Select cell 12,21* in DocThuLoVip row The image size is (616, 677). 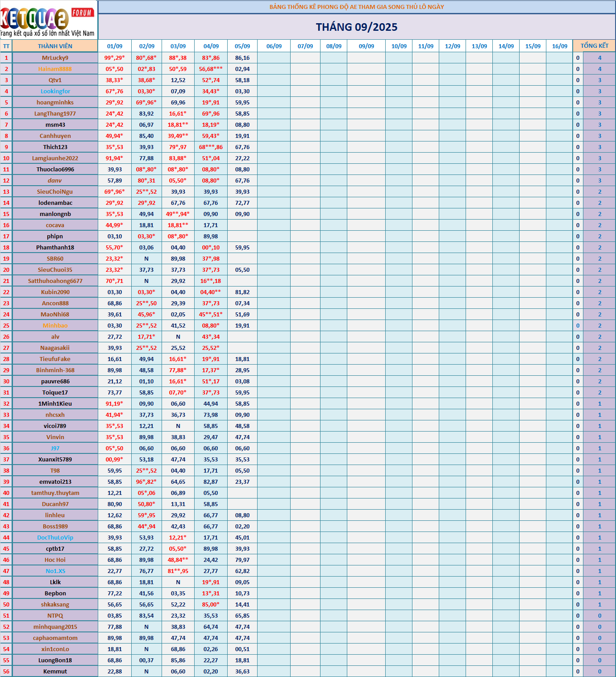click(x=178, y=537)
